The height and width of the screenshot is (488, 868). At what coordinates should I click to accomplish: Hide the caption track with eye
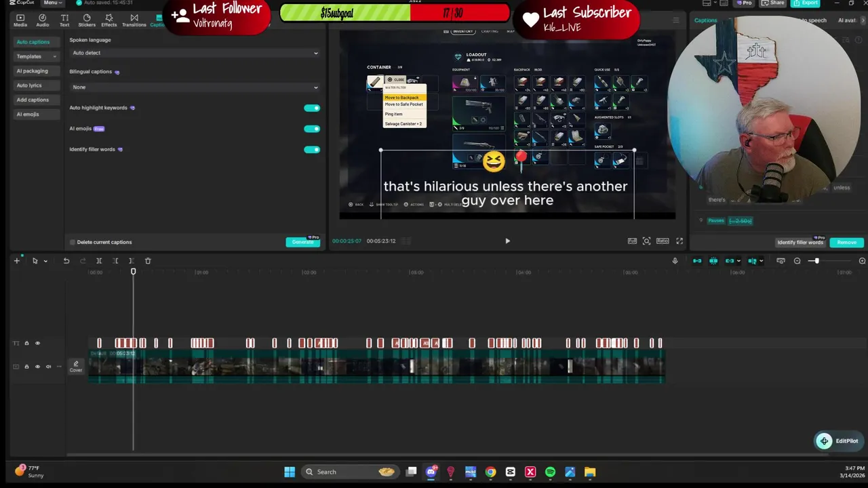(x=38, y=344)
